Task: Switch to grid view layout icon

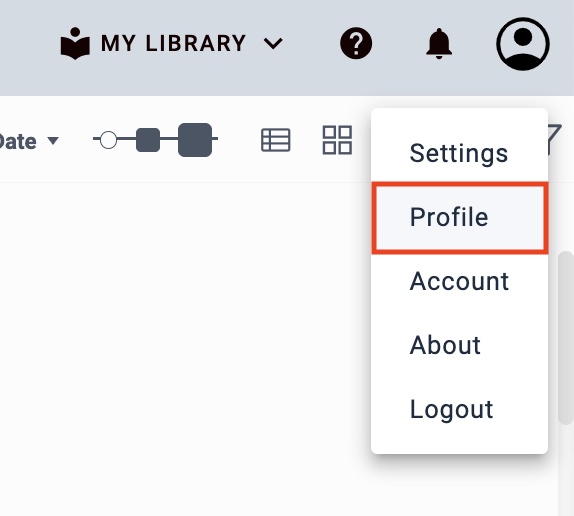Action: [x=337, y=140]
